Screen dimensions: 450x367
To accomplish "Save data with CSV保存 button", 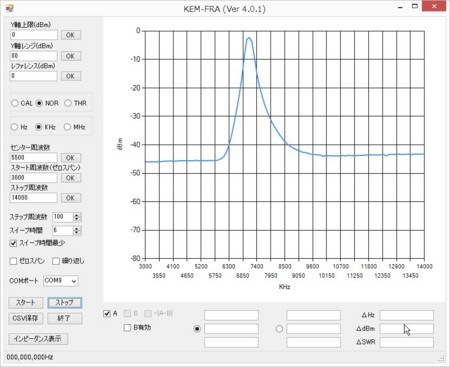I will pos(26,318).
